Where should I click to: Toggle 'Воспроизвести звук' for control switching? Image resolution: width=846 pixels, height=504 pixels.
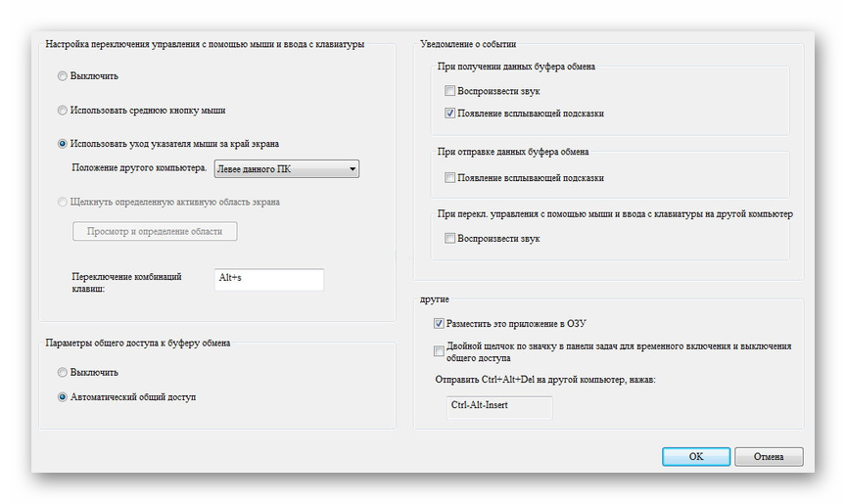point(450,239)
